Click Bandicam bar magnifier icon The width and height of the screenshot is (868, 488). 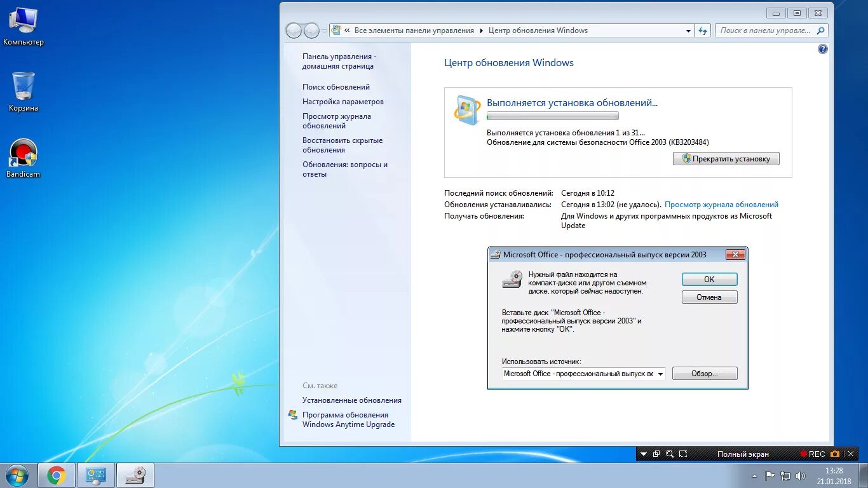pos(670,454)
